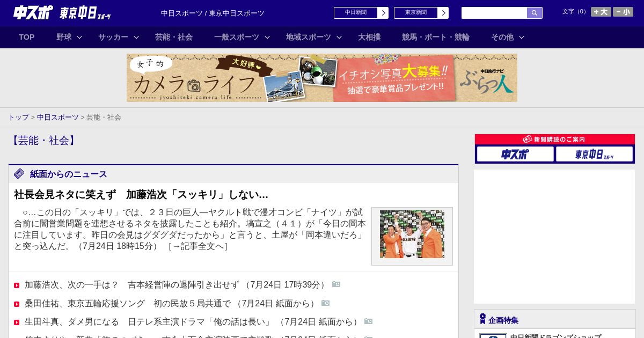The width and height of the screenshot is (644, 338).
Task: Click 東京中日スポーツ subscription banner button
Action: (594, 155)
